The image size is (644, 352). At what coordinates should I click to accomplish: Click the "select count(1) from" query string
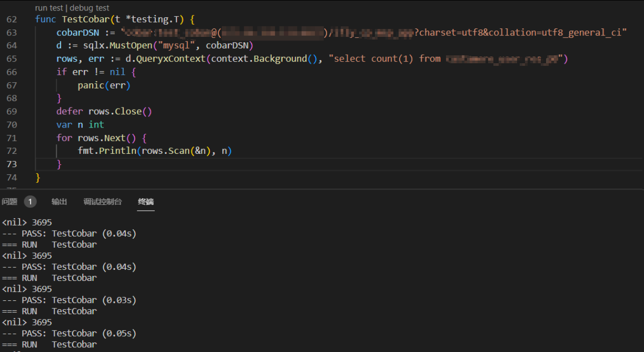(x=385, y=59)
